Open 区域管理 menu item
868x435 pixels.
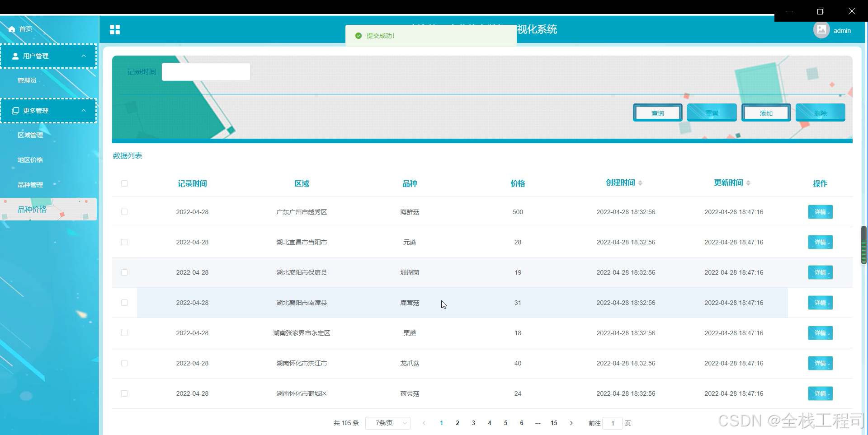pyautogui.click(x=30, y=135)
